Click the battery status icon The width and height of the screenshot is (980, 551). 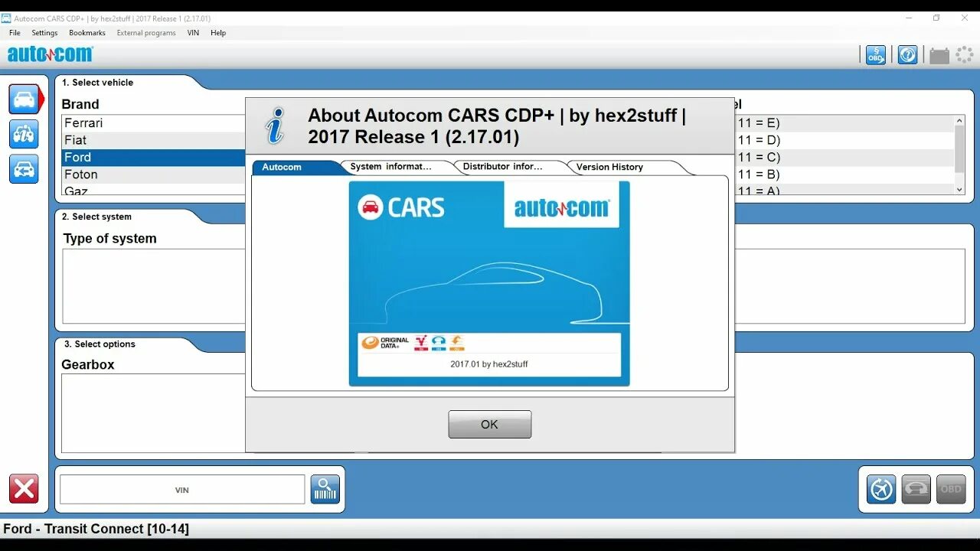[x=939, y=55]
